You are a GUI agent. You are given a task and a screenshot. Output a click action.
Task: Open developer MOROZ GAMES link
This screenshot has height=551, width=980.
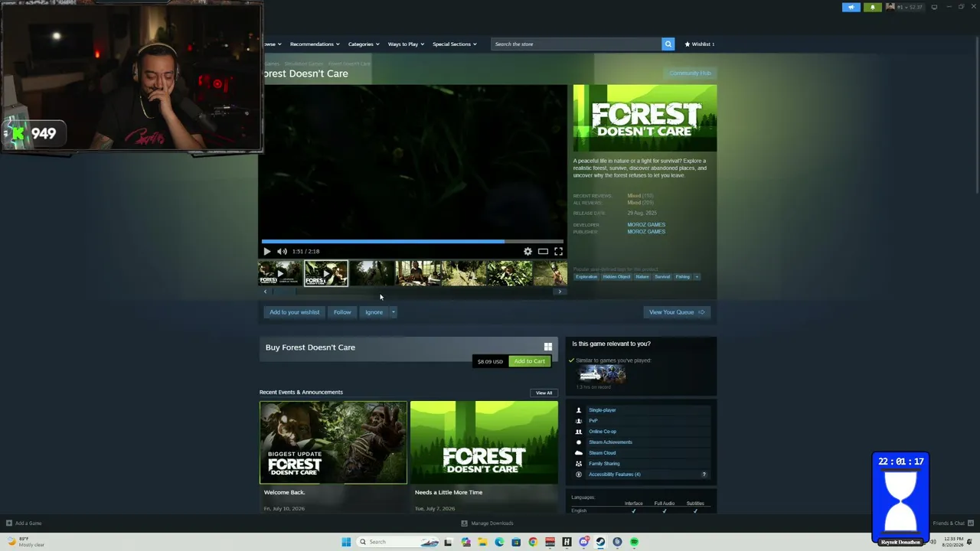646,225
